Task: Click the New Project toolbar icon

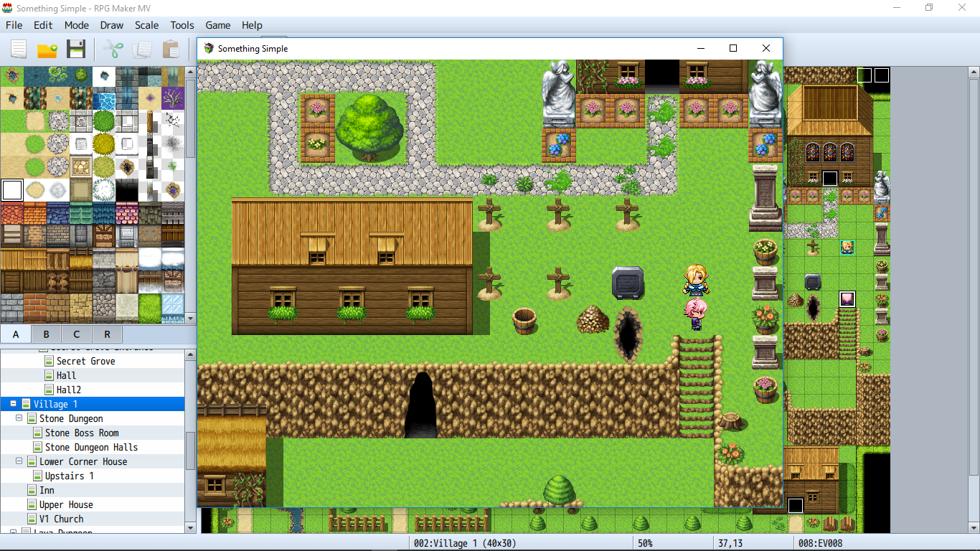Action: tap(19, 50)
